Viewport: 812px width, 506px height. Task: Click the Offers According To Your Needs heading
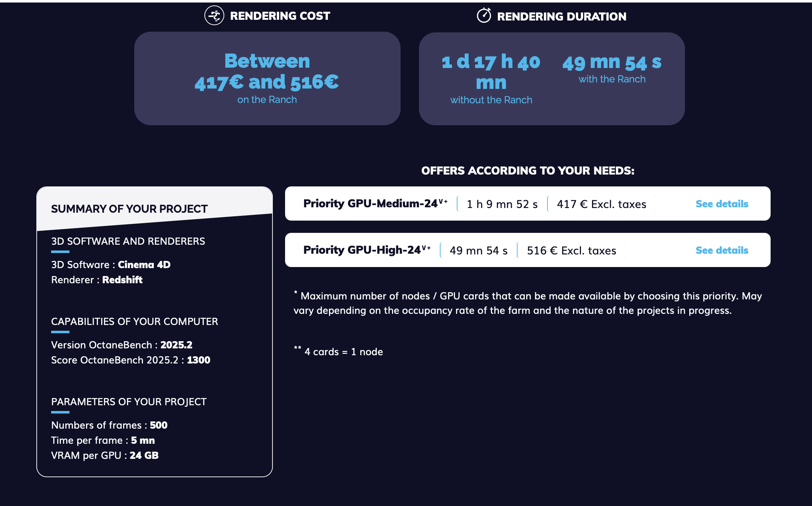pyautogui.click(x=528, y=171)
